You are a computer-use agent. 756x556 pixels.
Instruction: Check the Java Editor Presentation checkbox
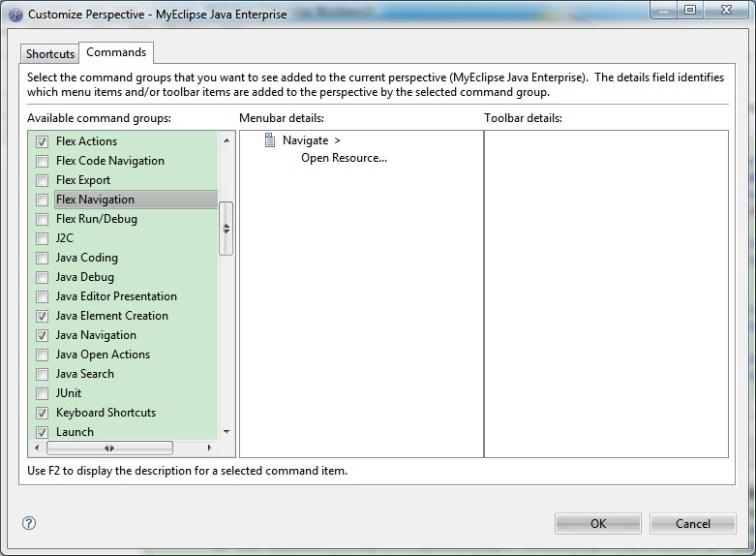tap(42, 296)
